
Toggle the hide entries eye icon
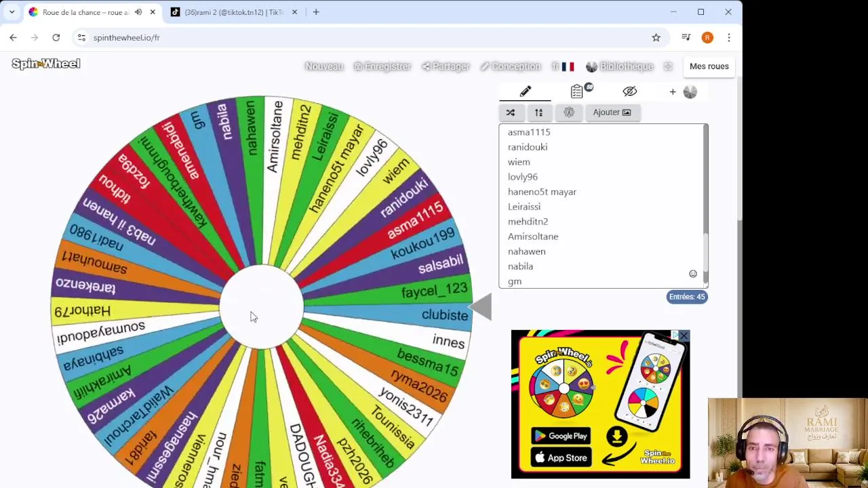[x=630, y=91]
